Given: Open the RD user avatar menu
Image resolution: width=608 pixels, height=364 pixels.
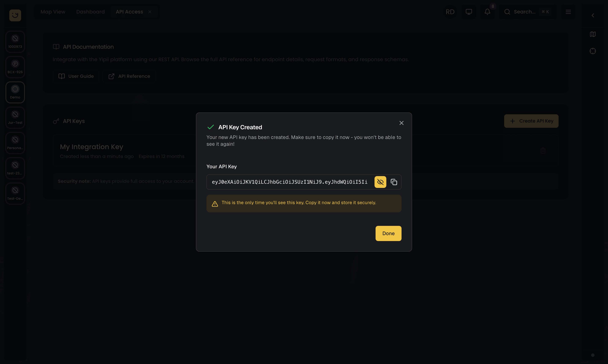Looking at the screenshot, I should tap(450, 12).
